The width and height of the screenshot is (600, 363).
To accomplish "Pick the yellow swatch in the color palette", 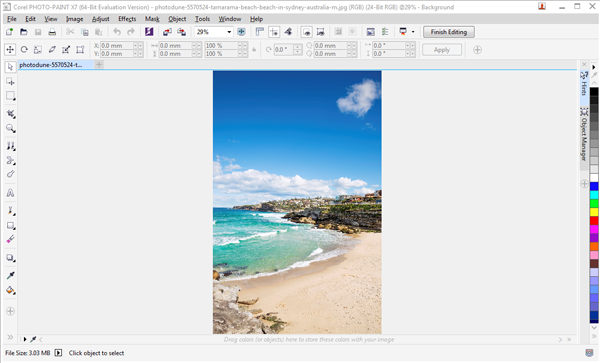I will pyautogui.click(x=594, y=212).
